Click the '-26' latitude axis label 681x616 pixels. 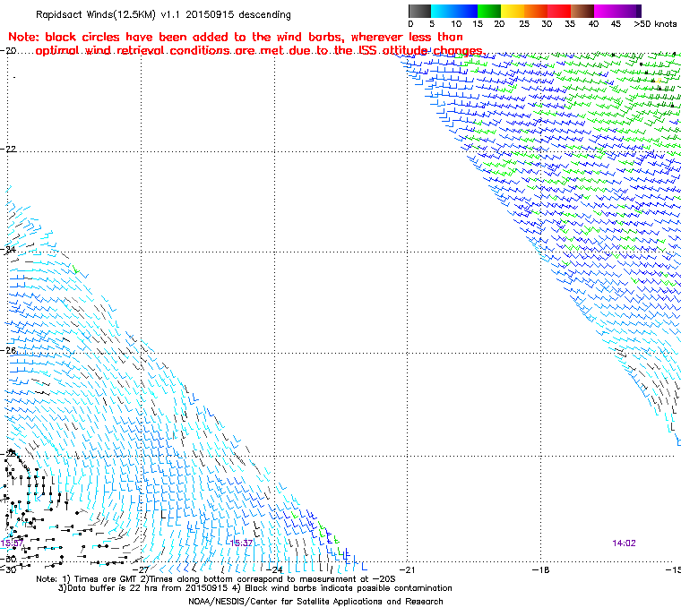pos(8,350)
